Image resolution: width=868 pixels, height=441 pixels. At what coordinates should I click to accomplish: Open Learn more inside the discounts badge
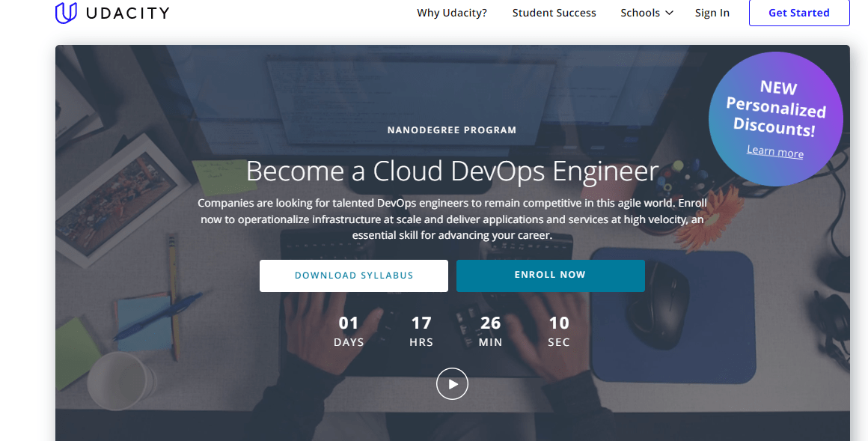774,151
